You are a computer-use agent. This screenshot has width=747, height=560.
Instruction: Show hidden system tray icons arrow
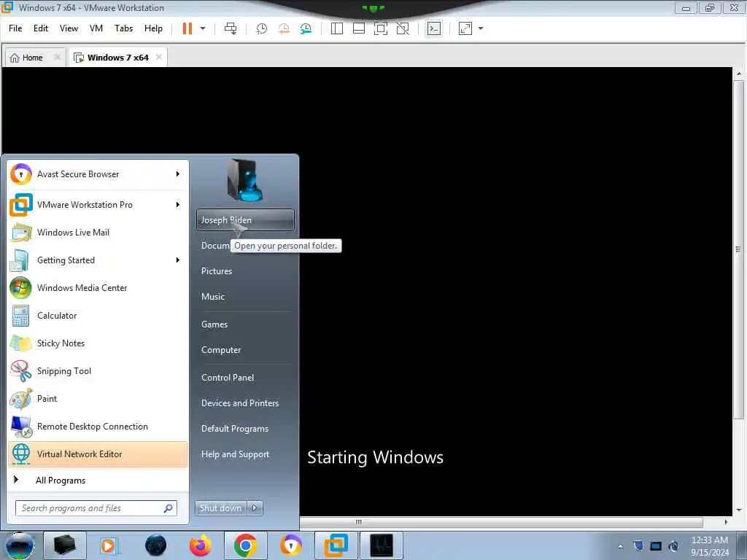tap(620, 546)
